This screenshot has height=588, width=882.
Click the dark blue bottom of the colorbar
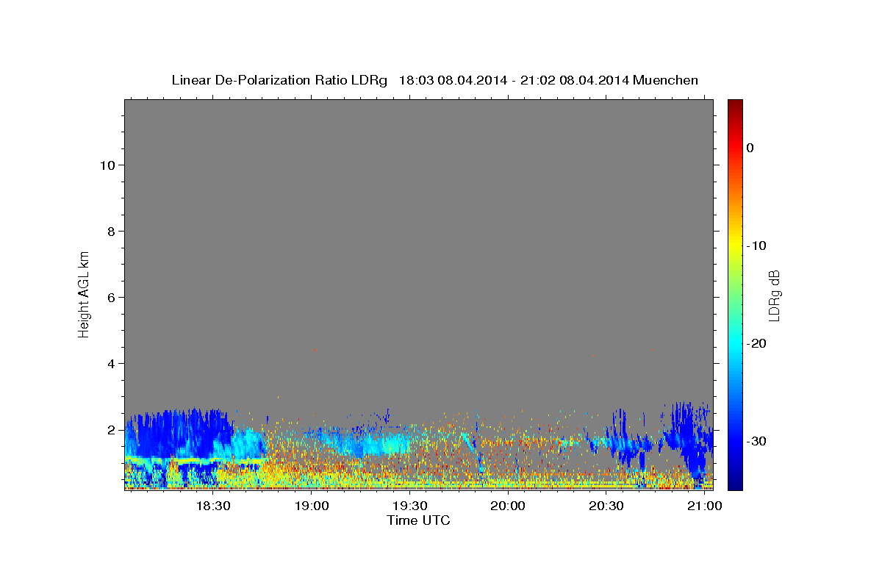735,481
